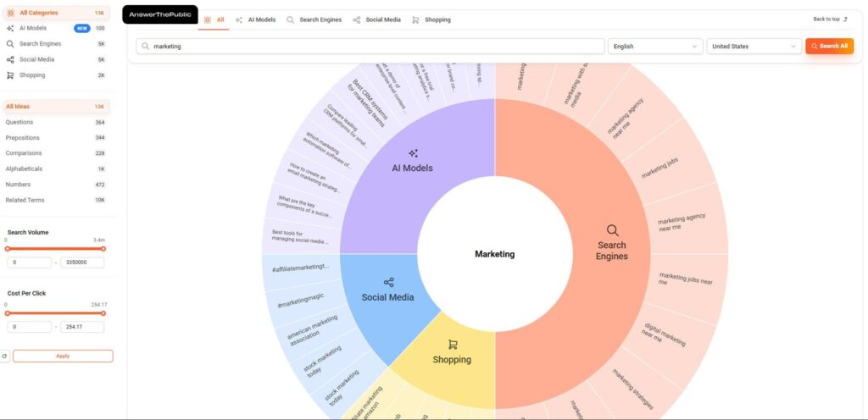Switch to the Shopping tab
868x420 pixels.
(x=431, y=19)
